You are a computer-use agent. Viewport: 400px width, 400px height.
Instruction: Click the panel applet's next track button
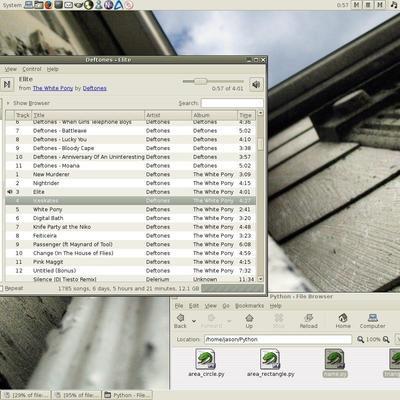(380, 5)
